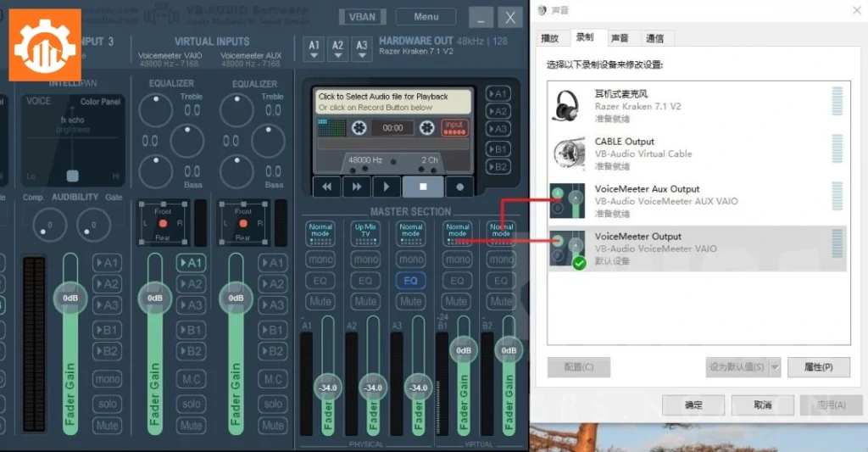
Task: Switch to the 通信 tab
Action: [655, 38]
